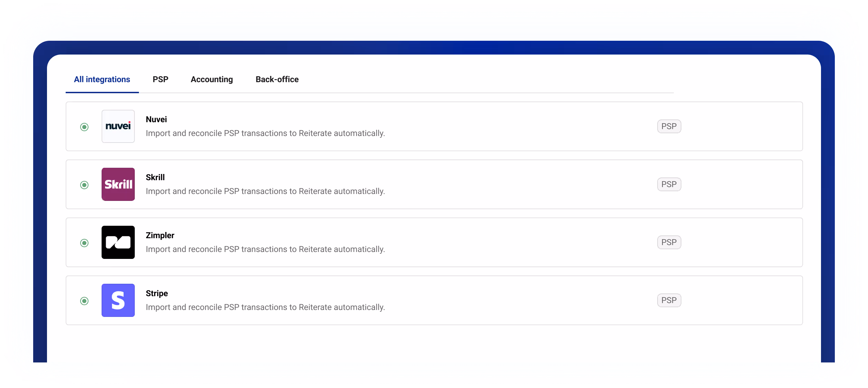This screenshot has height=388, width=868.
Task: Switch to the PSP tab
Action: [160, 79]
